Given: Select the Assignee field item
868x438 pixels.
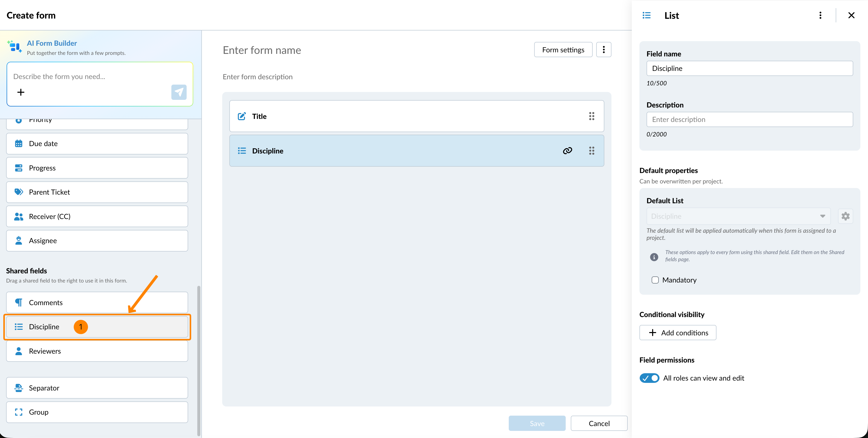Looking at the screenshot, I should tap(97, 241).
